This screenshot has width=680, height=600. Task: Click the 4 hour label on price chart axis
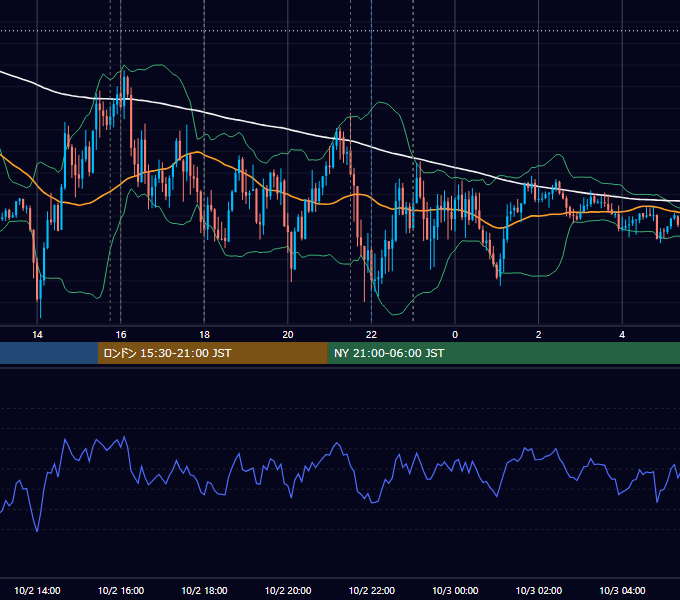622,335
